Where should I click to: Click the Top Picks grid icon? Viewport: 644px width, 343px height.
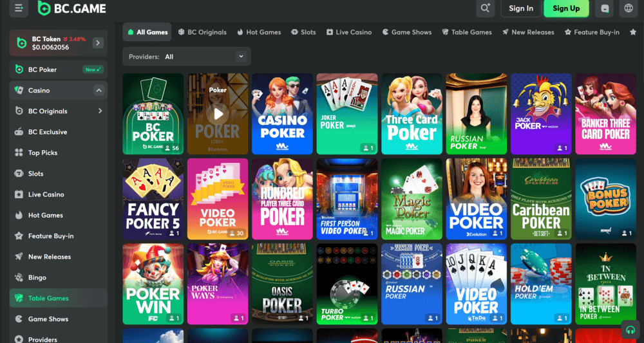(19, 153)
